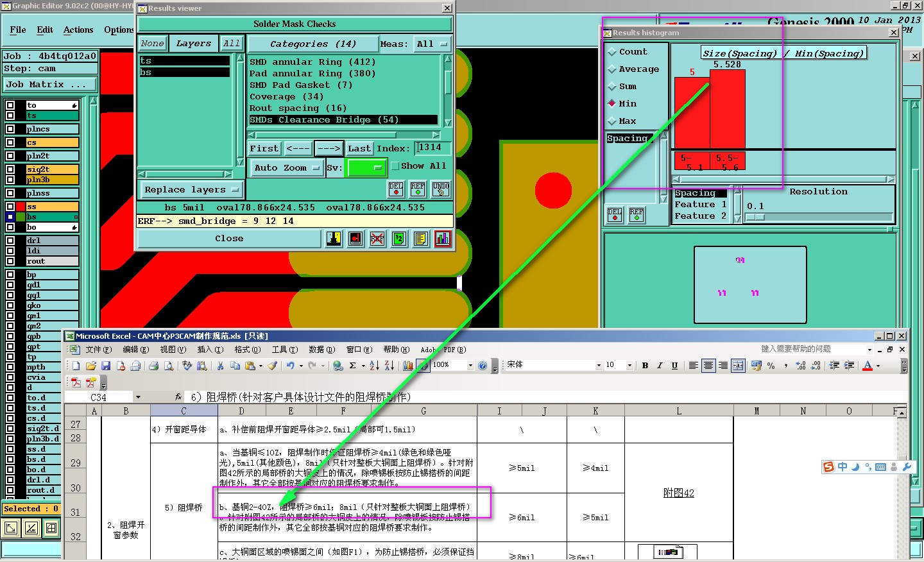Image resolution: width=924 pixels, height=562 pixels.
Task: Click Excel Cut scissors icon
Action: point(220,366)
